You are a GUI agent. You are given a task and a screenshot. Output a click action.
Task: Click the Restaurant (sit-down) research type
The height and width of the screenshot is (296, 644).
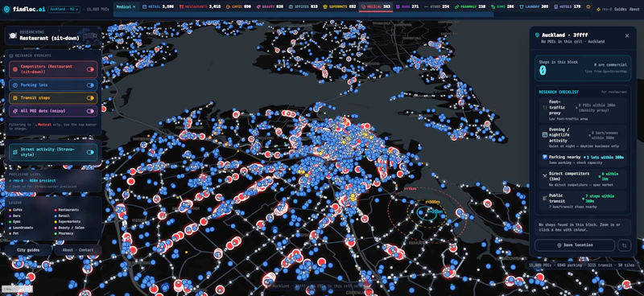point(49,38)
